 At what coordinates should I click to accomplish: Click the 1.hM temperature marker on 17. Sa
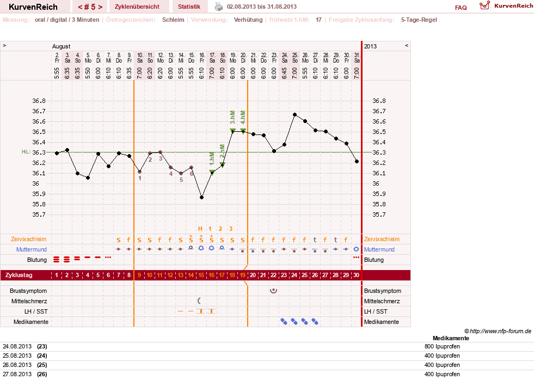coord(212,173)
